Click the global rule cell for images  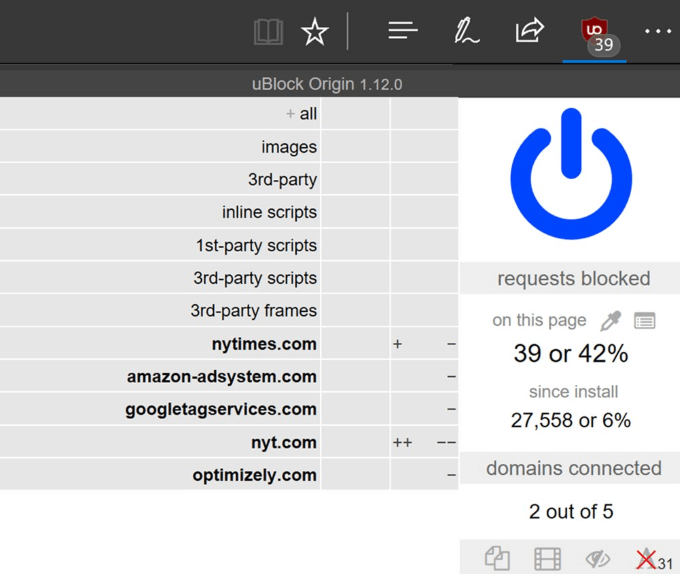[x=355, y=147]
